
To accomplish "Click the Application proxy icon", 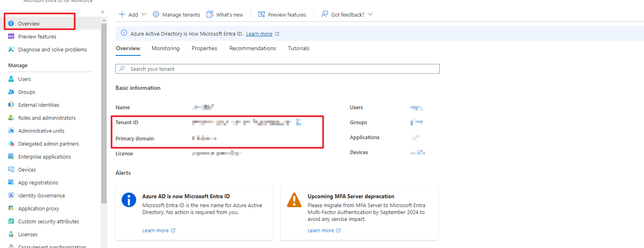I will coord(11,208).
